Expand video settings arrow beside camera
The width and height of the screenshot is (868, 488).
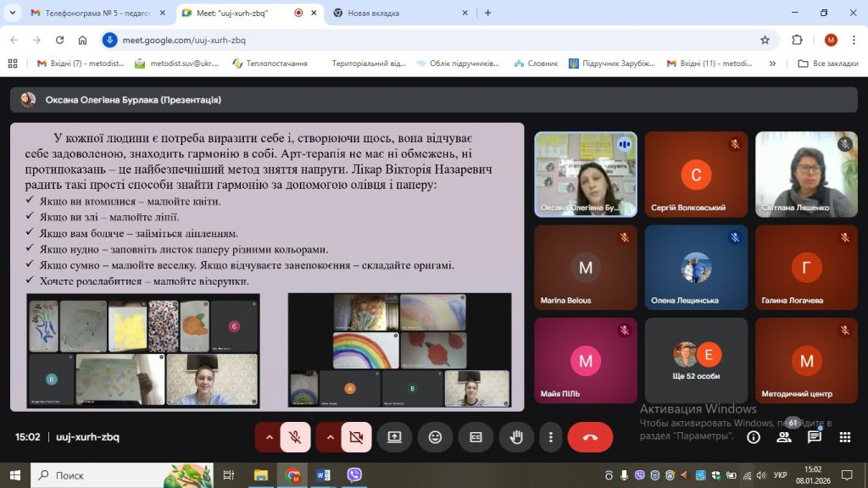tap(331, 437)
